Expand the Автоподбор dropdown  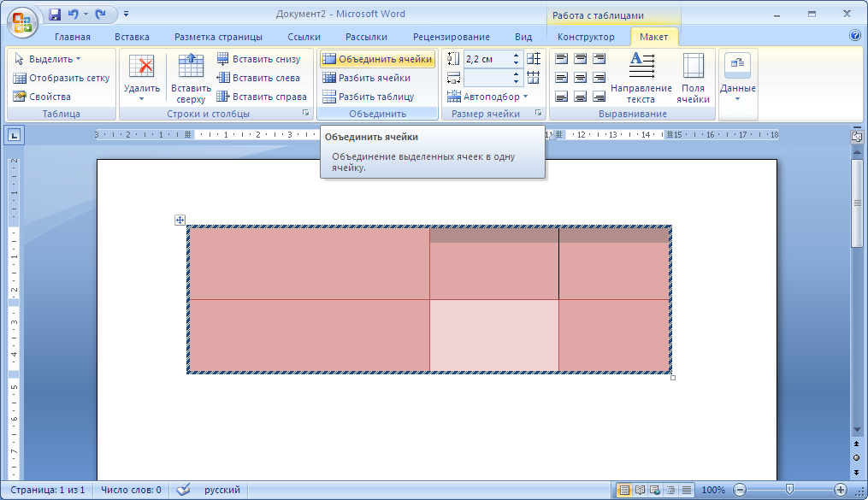487,97
